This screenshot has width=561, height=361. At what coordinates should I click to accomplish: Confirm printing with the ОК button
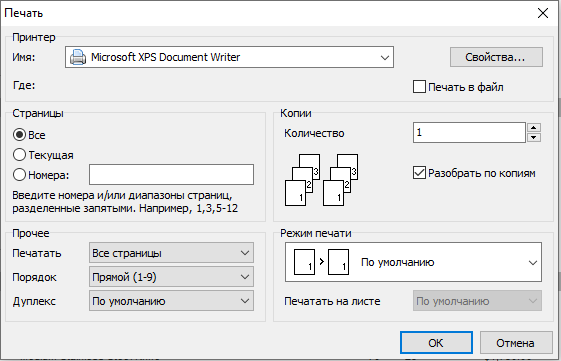click(436, 343)
